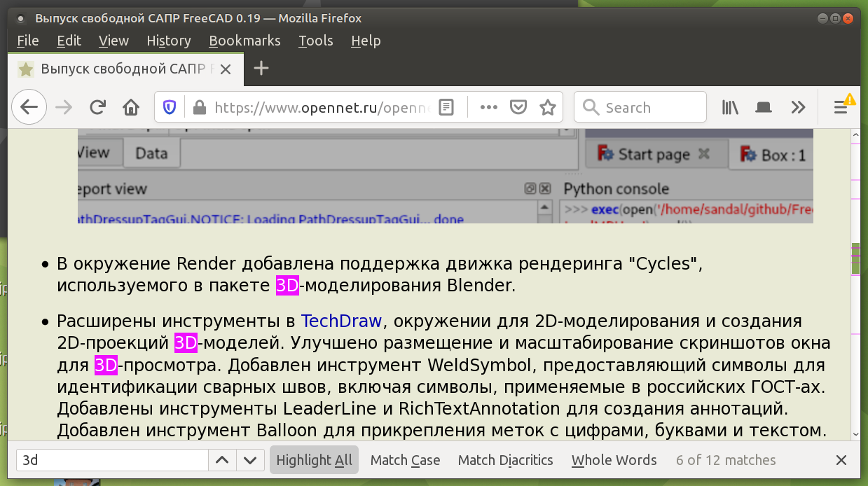
Task: Enable Match Diacritics option
Action: point(505,460)
